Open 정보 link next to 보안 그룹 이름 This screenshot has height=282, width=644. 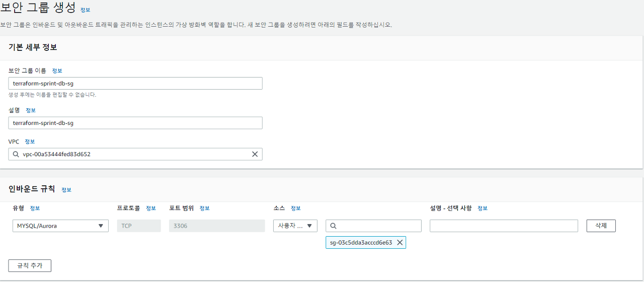(57, 71)
